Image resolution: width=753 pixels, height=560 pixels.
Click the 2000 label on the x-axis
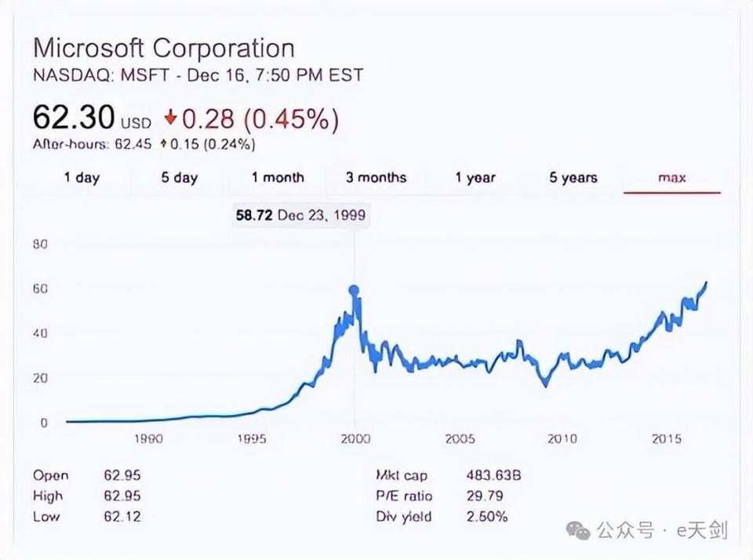click(355, 438)
